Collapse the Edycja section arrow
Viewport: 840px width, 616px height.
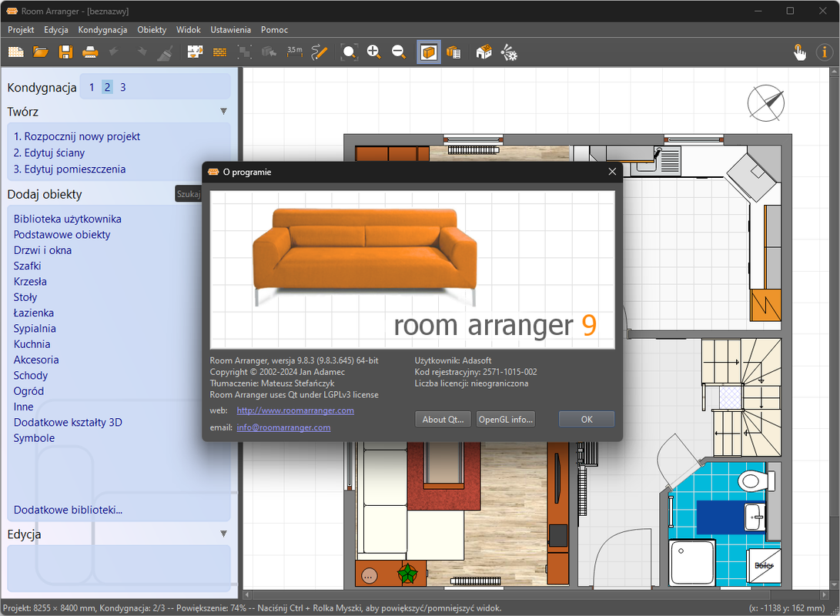223,534
